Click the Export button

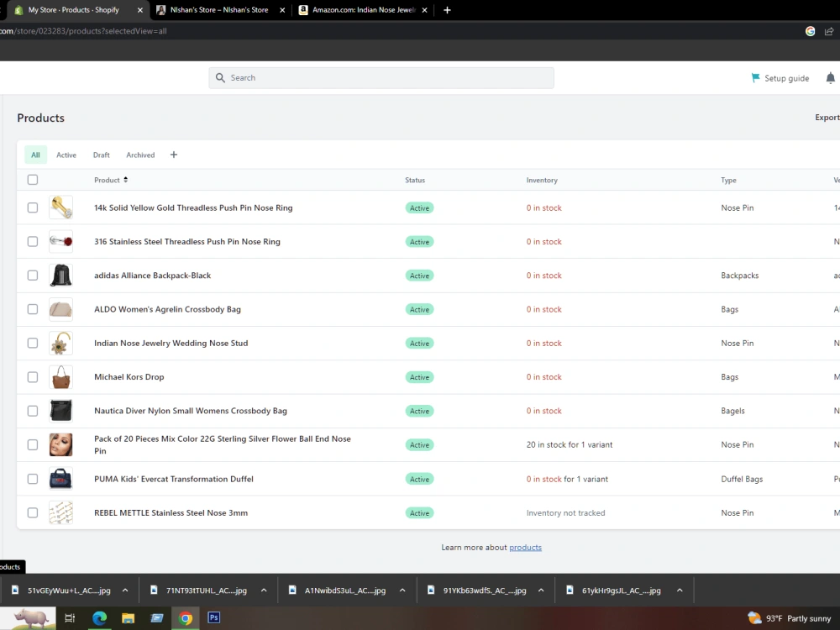point(827,118)
